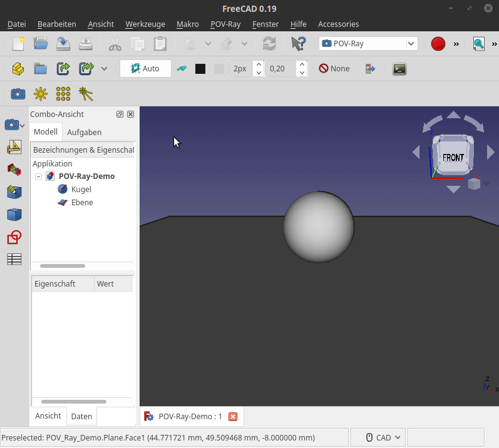The image size is (499, 448).
Task: Click the red macro record button
Action: [x=438, y=44]
